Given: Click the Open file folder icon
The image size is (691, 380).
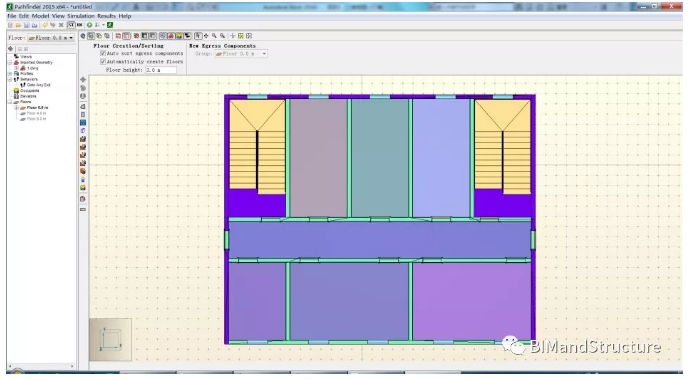Looking at the screenshot, I should (18, 25).
